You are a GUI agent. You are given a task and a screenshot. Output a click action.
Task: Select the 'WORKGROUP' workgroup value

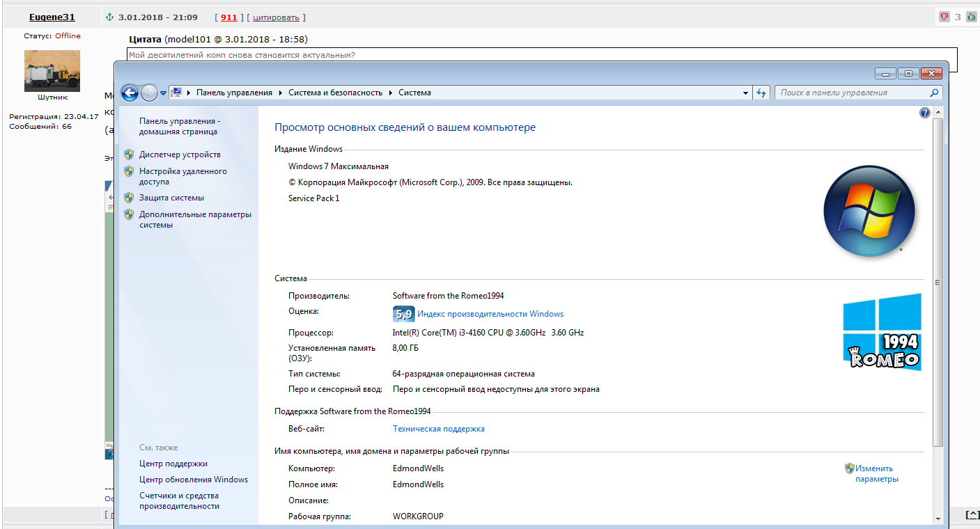(x=418, y=516)
